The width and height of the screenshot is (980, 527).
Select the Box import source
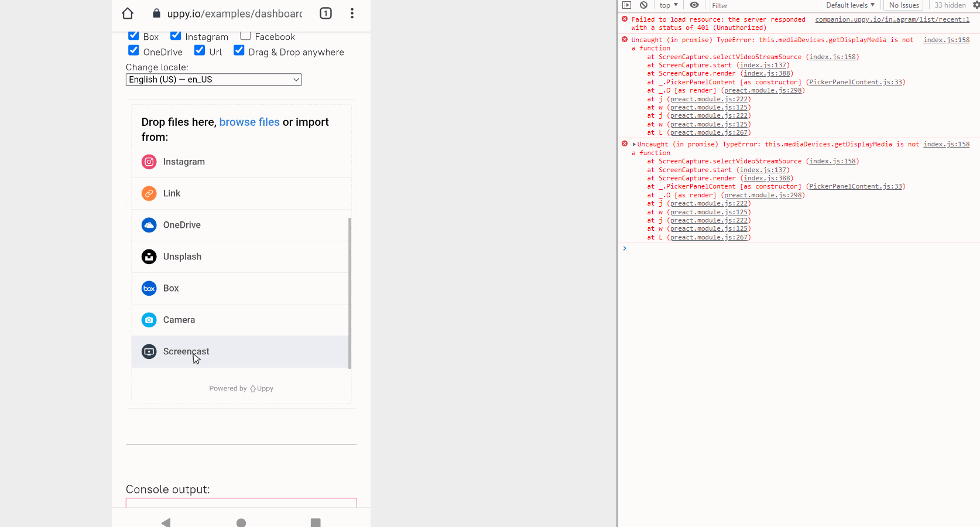pos(170,288)
